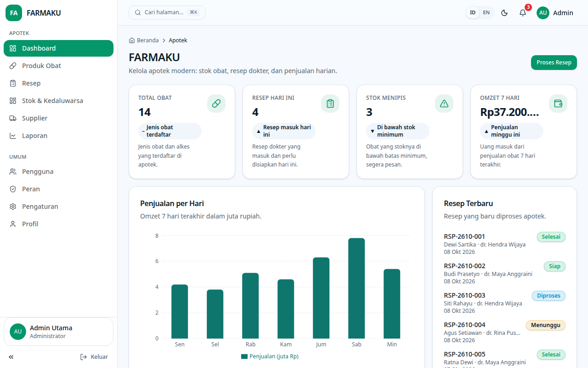Click the FA logo badge in the sidebar
The image size is (588, 368).
[x=14, y=13]
